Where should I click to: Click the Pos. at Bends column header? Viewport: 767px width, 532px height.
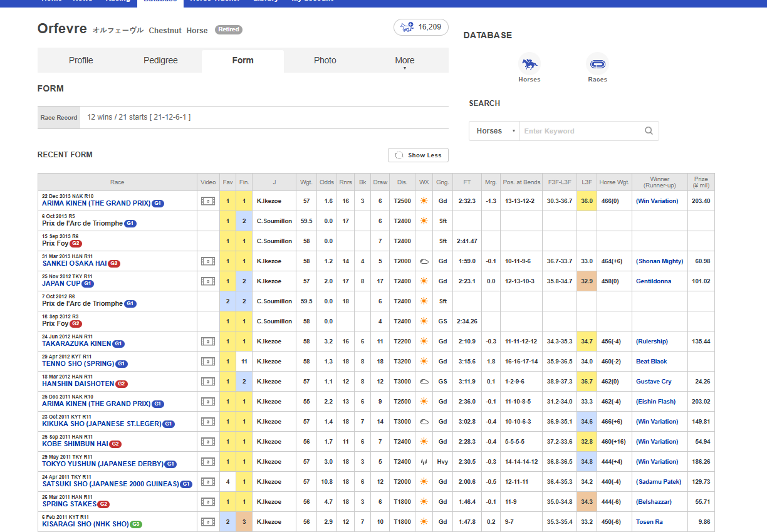pyautogui.click(x=521, y=182)
